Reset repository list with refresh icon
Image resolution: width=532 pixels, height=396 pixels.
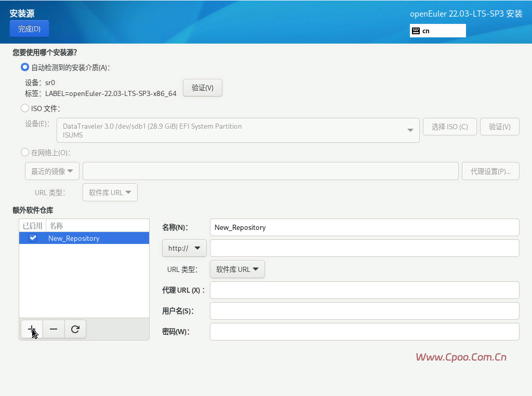click(x=75, y=329)
